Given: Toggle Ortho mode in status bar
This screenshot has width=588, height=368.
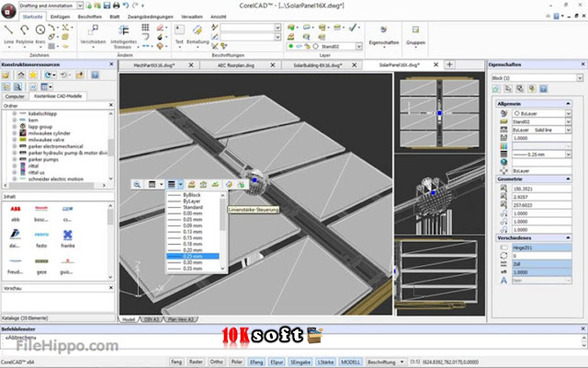Looking at the screenshot, I should 217,362.
